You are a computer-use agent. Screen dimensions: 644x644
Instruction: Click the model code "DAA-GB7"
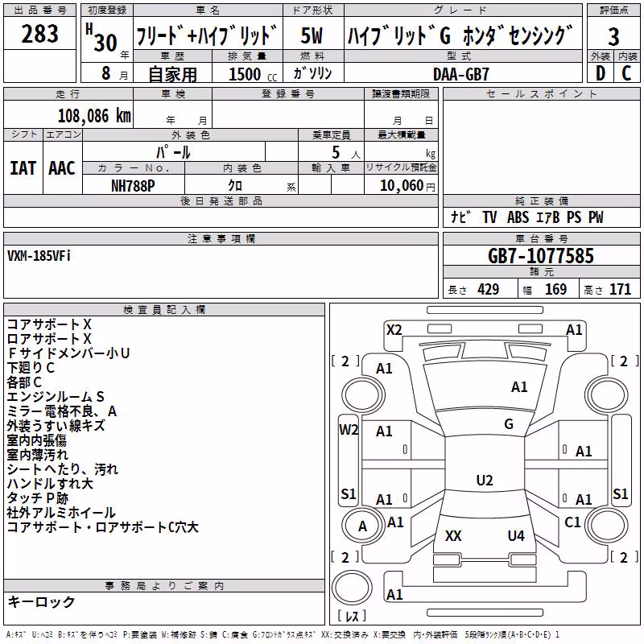point(461,74)
